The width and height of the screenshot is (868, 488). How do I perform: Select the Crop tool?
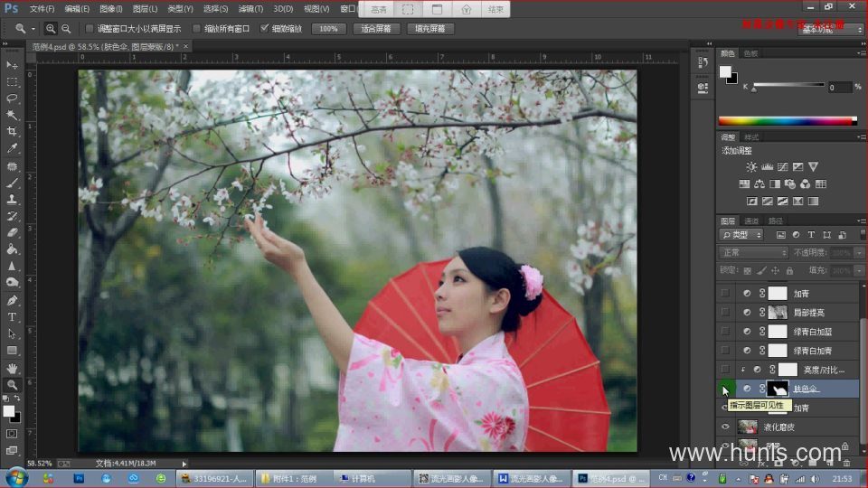tap(12, 132)
